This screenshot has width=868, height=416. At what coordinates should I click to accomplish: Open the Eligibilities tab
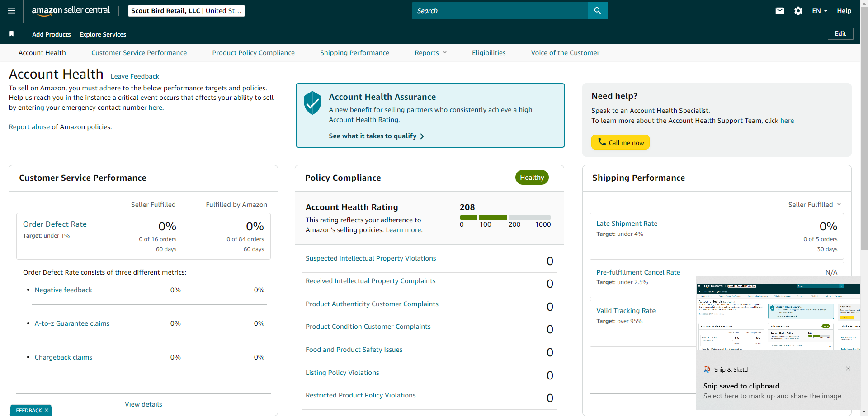[489, 53]
